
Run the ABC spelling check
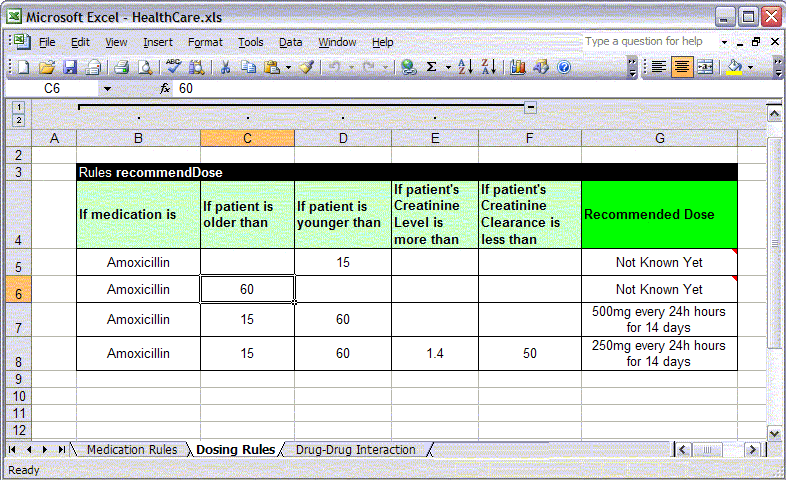point(173,67)
